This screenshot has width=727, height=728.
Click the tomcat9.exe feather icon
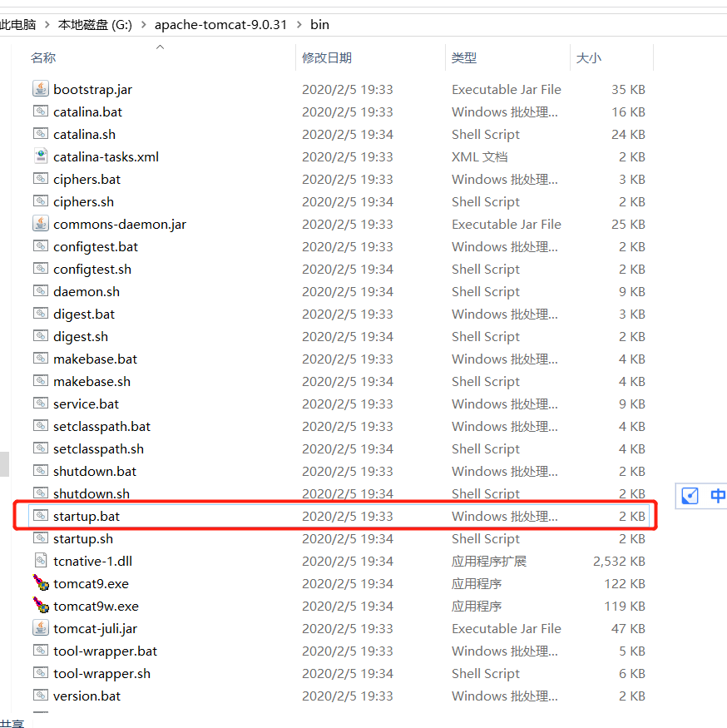click(41, 582)
